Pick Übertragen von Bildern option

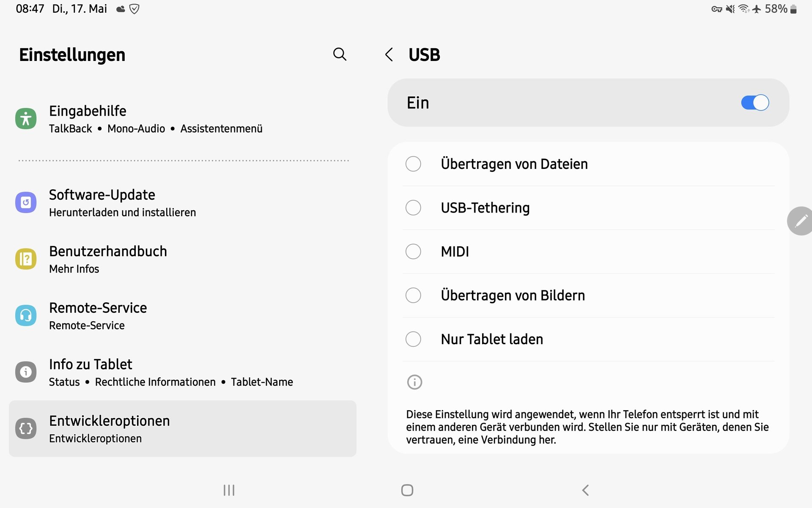point(413,295)
